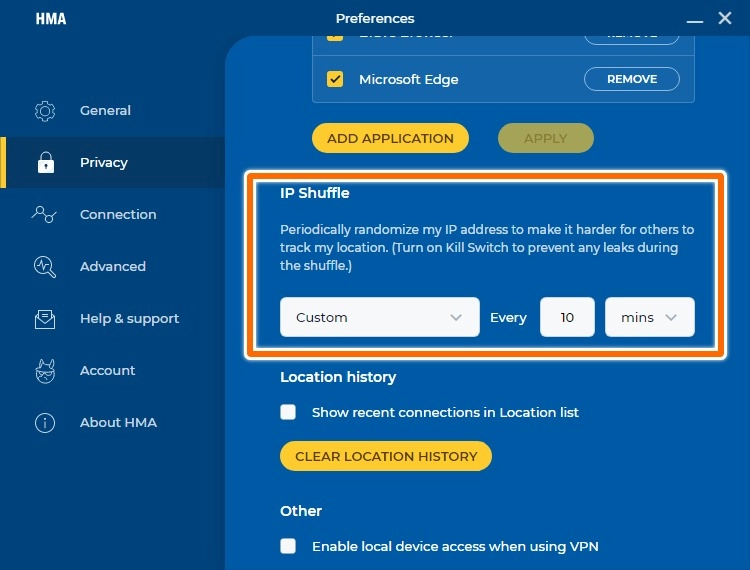Image resolution: width=750 pixels, height=570 pixels.
Task: Click the IP Shuffle heading
Action: point(315,193)
